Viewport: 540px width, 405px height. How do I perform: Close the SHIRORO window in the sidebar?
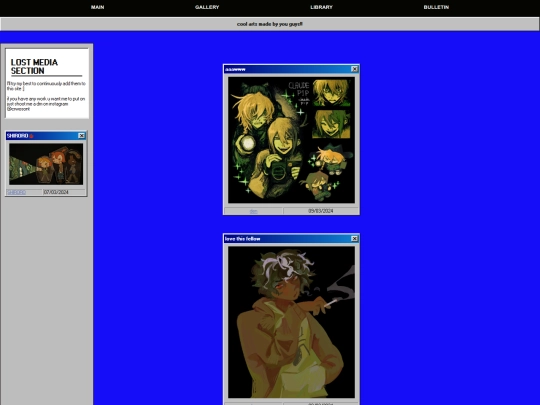coord(82,136)
